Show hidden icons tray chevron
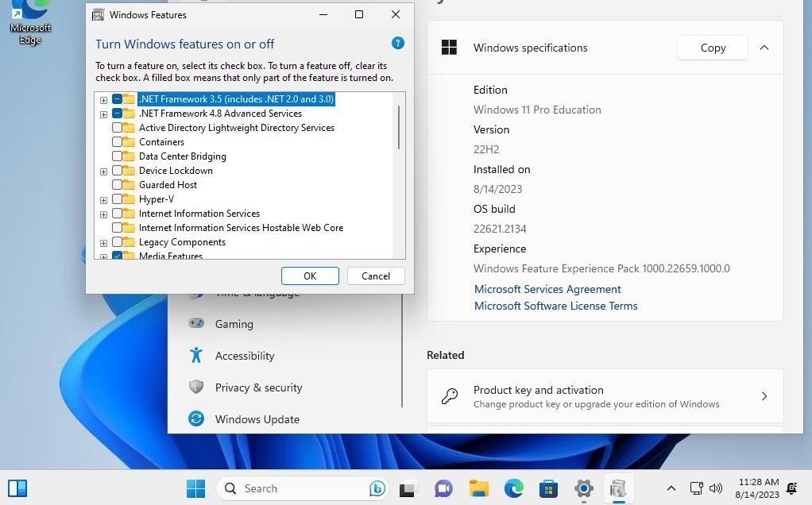Image resolution: width=812 pixels, height=505 pixels. [x=671, y=488]
